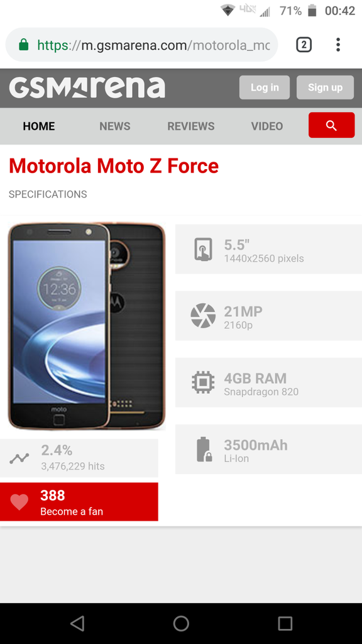Tap the green padlock security icon

24,45
